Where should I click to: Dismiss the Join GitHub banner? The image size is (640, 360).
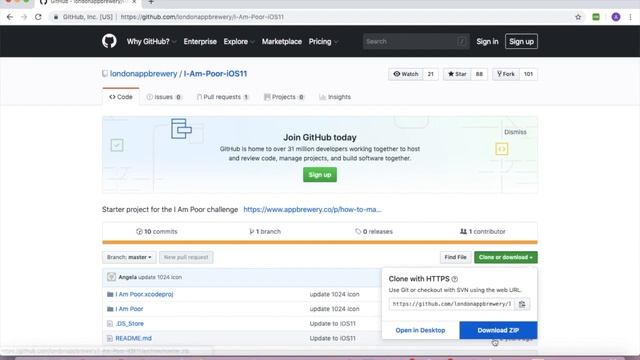coord(515,132)
